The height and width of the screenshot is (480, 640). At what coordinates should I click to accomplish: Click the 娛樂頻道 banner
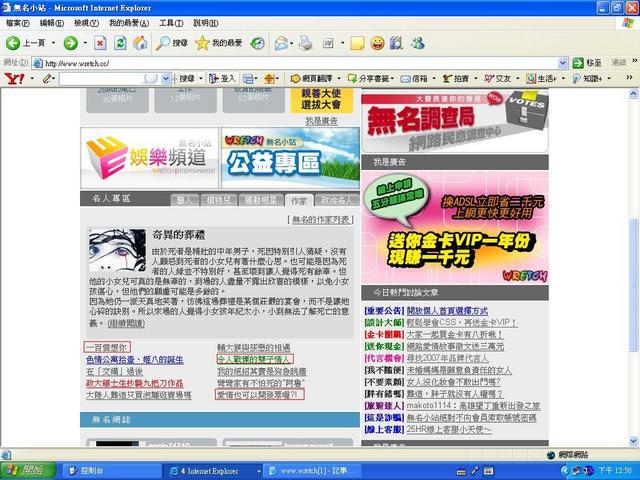coord(150,158)
